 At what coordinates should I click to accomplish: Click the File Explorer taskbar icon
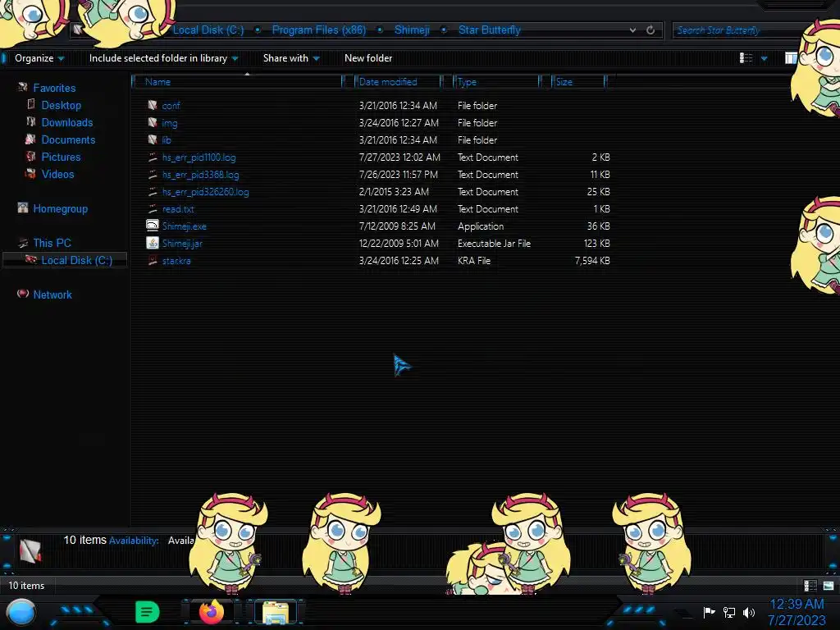(x=276, y=612)
